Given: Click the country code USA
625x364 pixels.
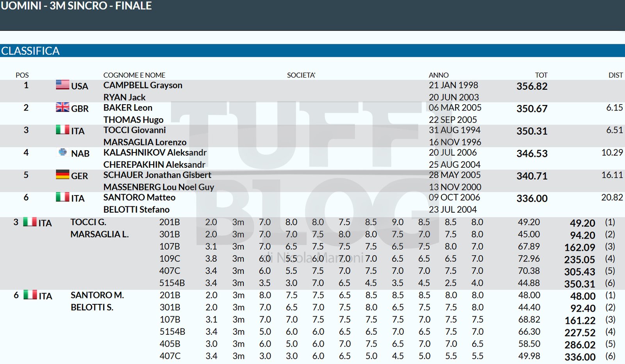Looking at the screenshot, I should tap(79, 86).
